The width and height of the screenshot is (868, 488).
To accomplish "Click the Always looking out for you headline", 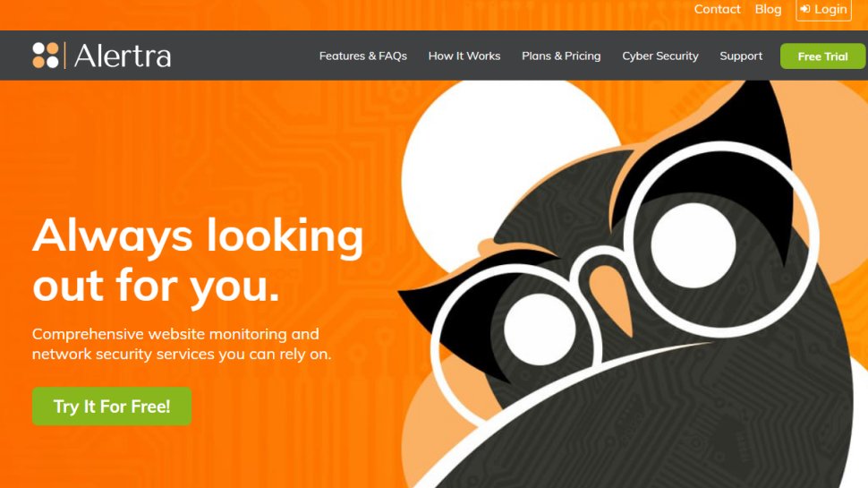I will pos(198,261).
